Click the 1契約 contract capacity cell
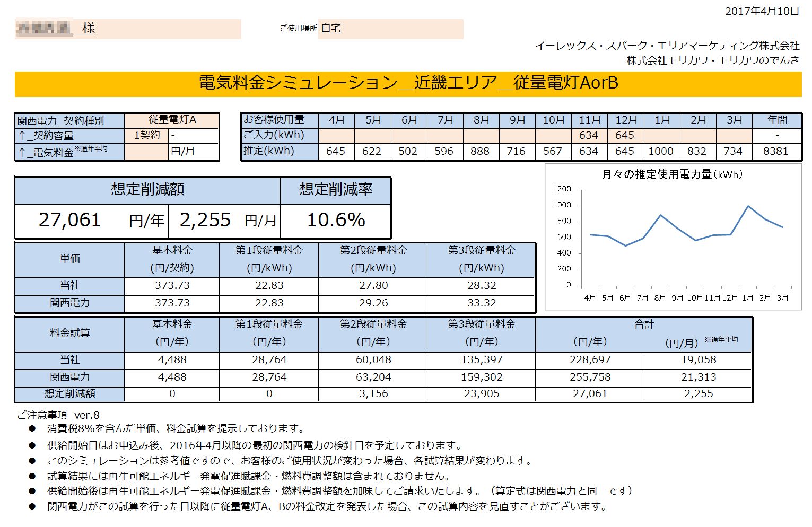812x527 pixels. point(147,136)
